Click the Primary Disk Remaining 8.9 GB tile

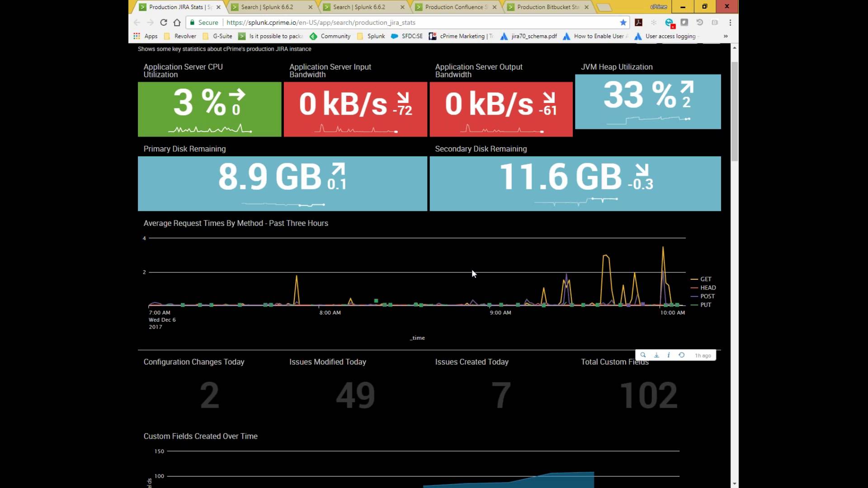(x=282, y=183)
